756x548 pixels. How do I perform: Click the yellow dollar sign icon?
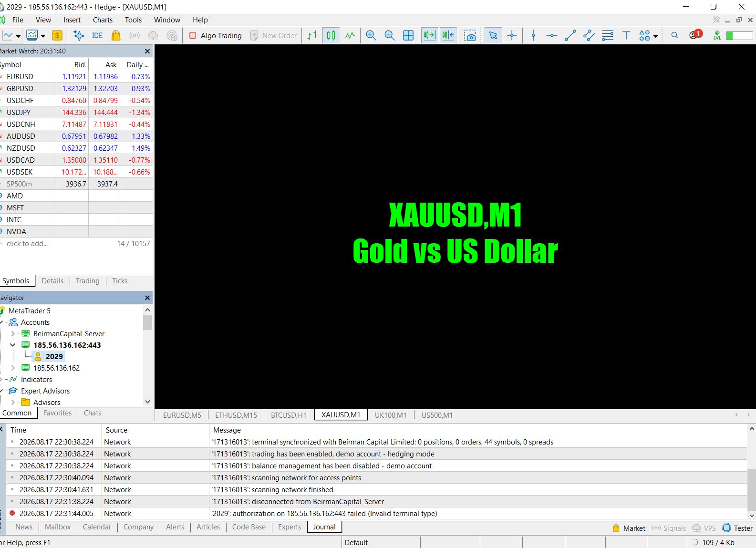57,35
